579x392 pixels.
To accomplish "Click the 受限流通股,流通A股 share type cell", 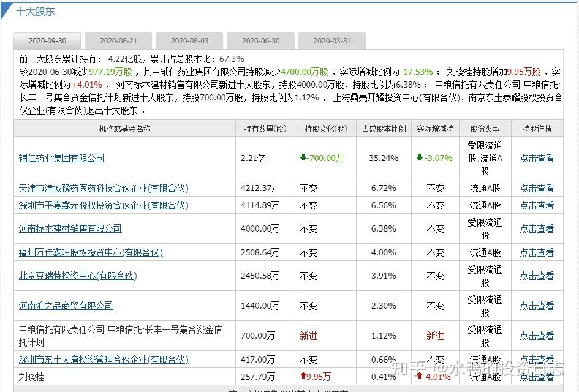I will [485, 159].
